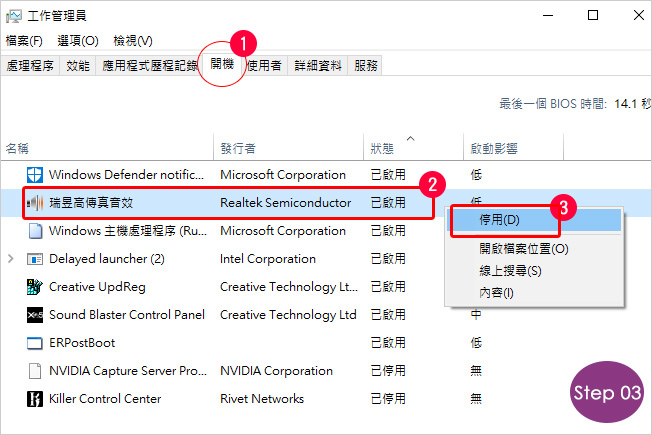Click the NVIDIA Capture Server file icon

(x=35, y=371)
